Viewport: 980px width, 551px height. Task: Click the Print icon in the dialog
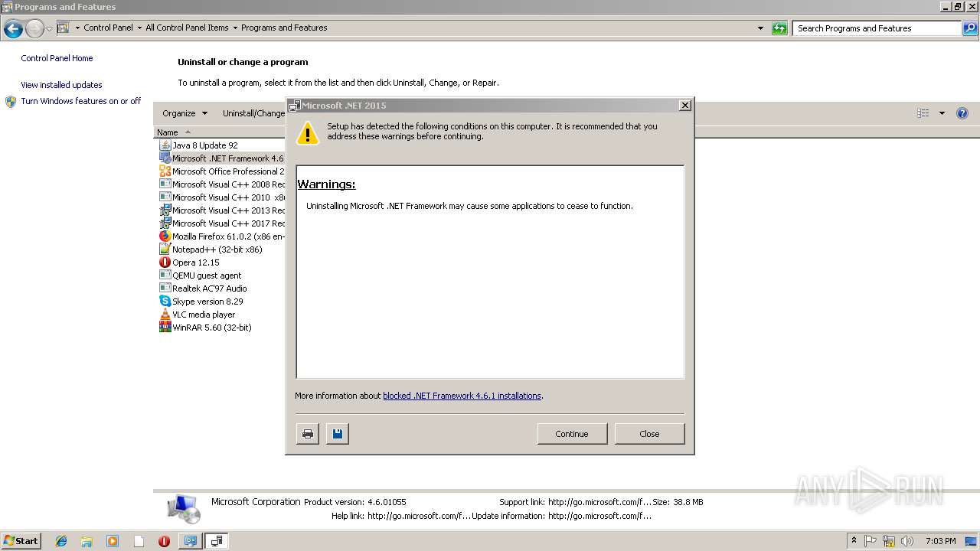(x=307, y=434)
